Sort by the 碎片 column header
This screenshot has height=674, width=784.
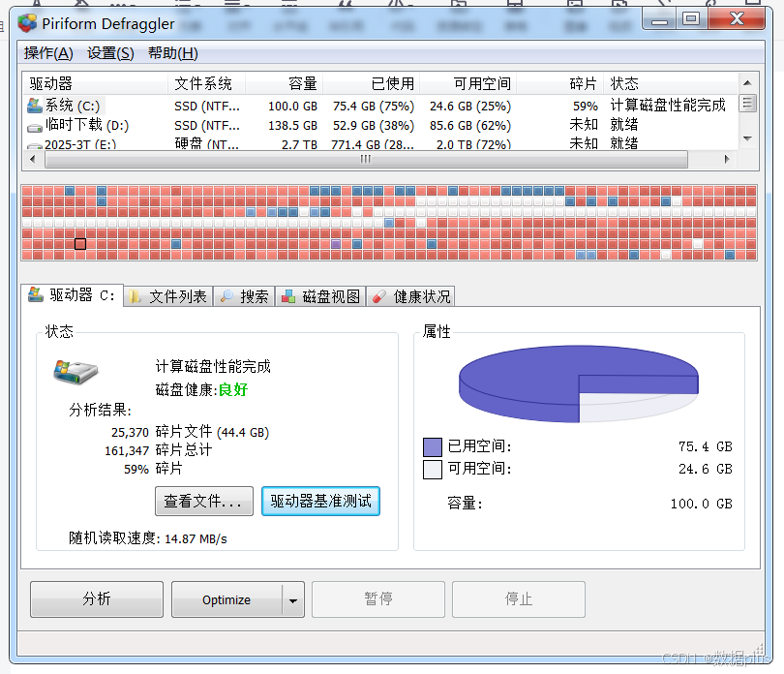click(x=559, y=83)
